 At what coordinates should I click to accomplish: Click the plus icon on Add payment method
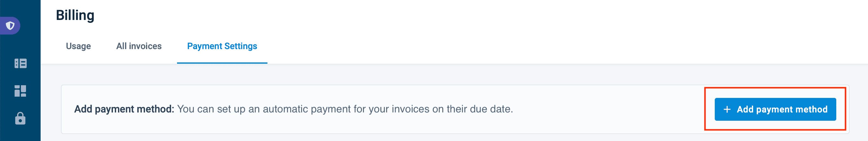(x=727, y=109)
